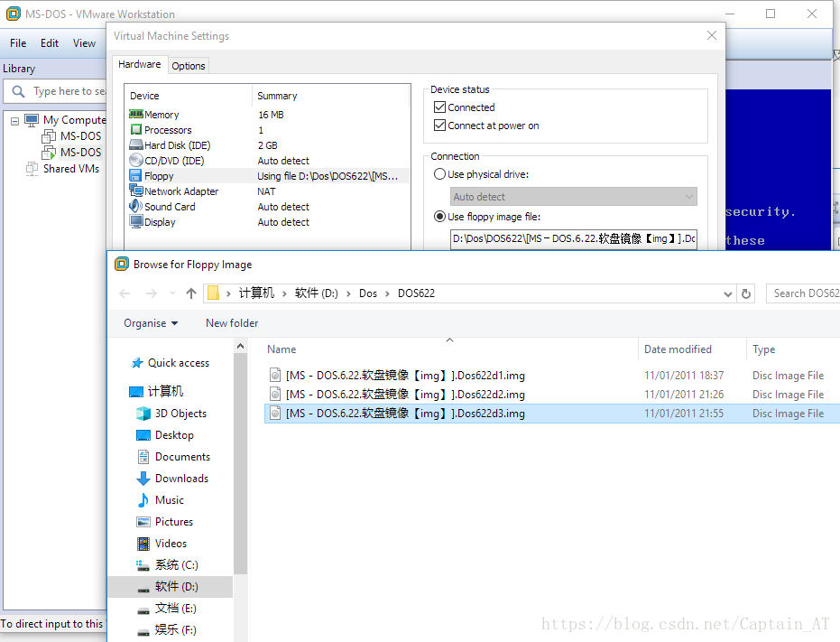
Task: Click the DOS622 breadcrumb segment
Action: pyautogui.click(x=416, y=293)
